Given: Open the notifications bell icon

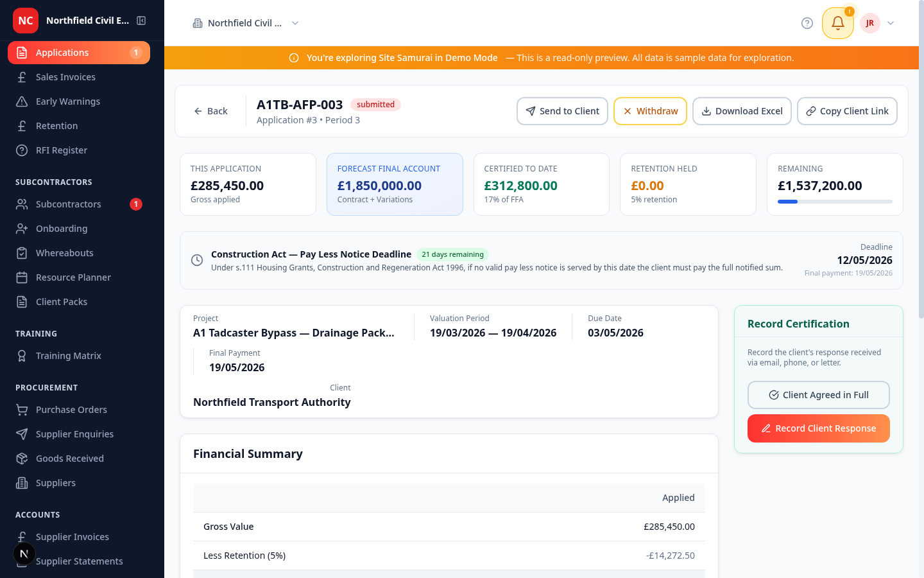Looking at the screenshot, I should [837, 22].
